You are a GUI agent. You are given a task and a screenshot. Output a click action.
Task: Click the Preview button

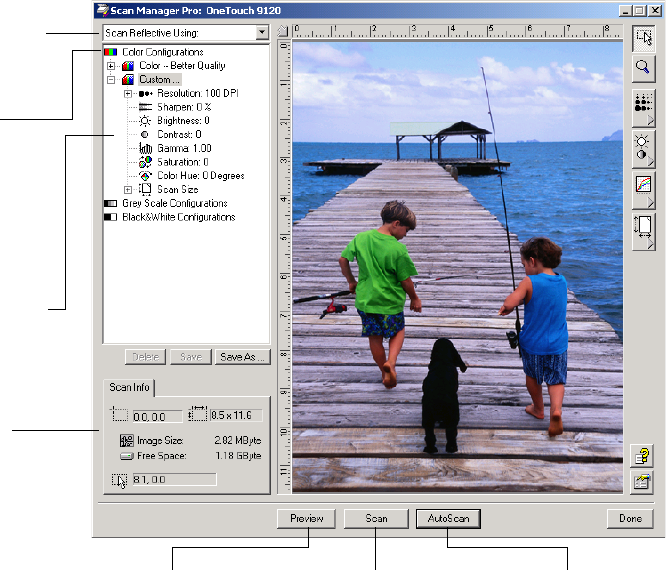(306, 519)
